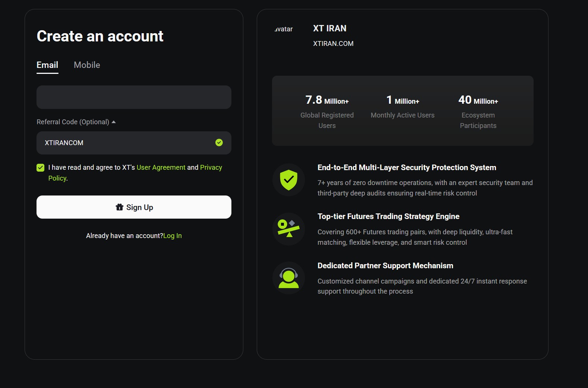Click the 1 Million+ statistic
The width and height of the screenshot is (588, 388).
coord(403,100)
